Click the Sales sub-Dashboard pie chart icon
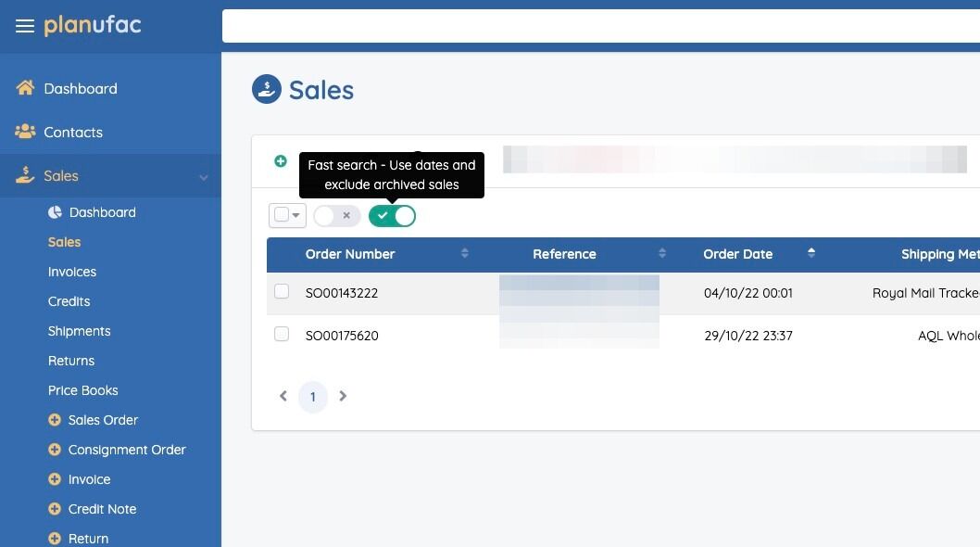Screen dimensions: 980x547 click(x=55, y=212)
